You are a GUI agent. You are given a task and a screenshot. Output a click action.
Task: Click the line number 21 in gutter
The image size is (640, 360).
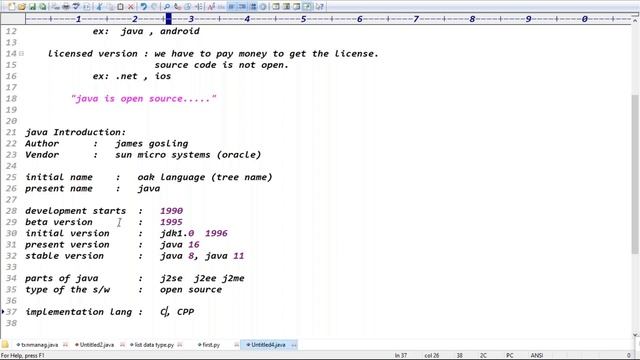pyautogui.click(x=11, y=132)
